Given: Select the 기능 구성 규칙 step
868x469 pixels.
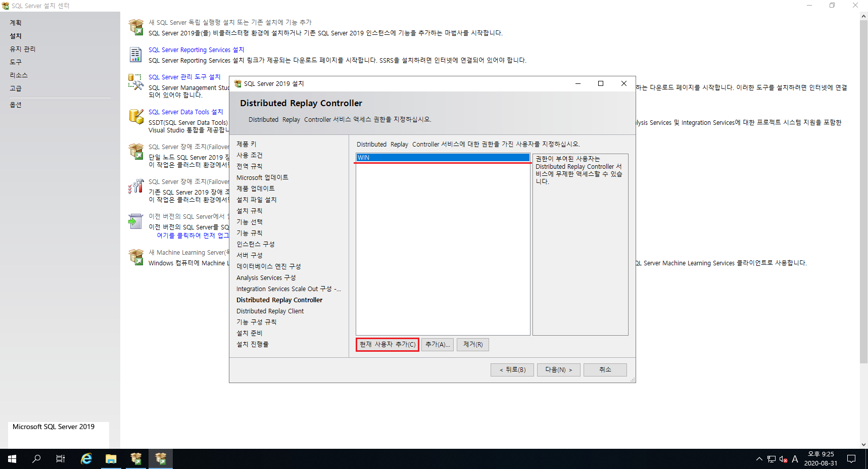Looking at the screenshot, I should [x=257, y=322].
